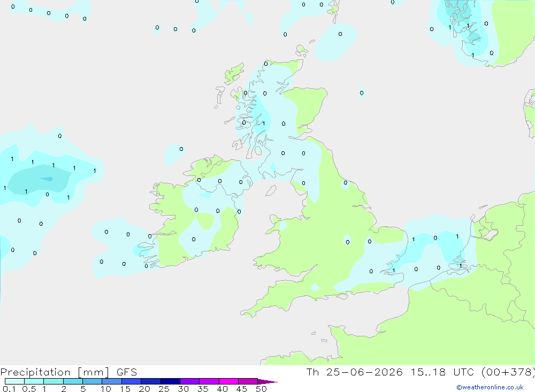Pick the 10–15 mm legend swatch
The height and width of the screenshot is (392, 535).
(x=112, y=381)
